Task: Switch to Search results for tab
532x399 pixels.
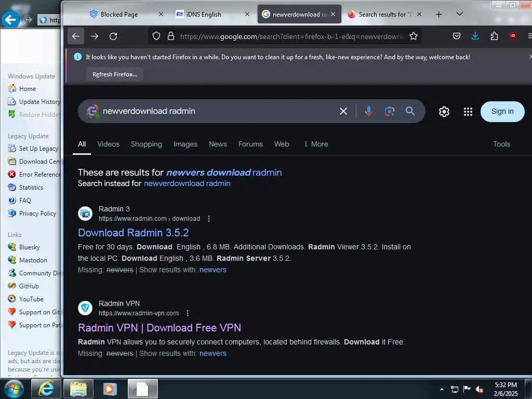Action: 385,14
